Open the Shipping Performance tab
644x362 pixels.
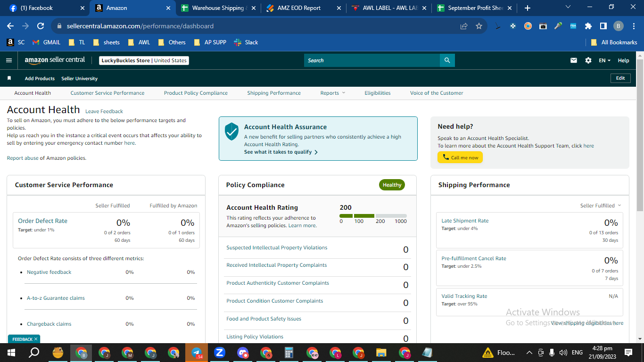(x=274, y=93)
